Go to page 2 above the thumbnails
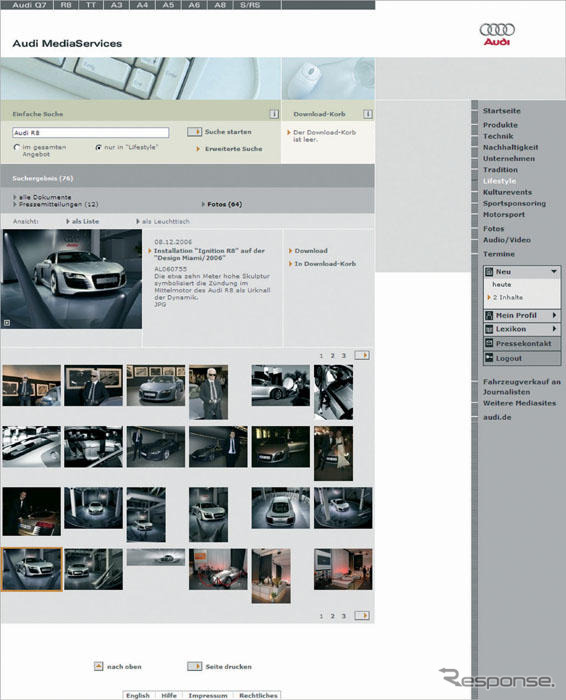Viewport: 566px width, 700px height. tap(332, 355)
